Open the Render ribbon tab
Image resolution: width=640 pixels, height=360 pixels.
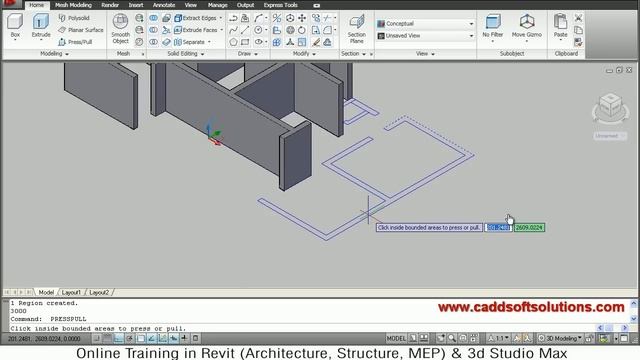coord(110,5)
